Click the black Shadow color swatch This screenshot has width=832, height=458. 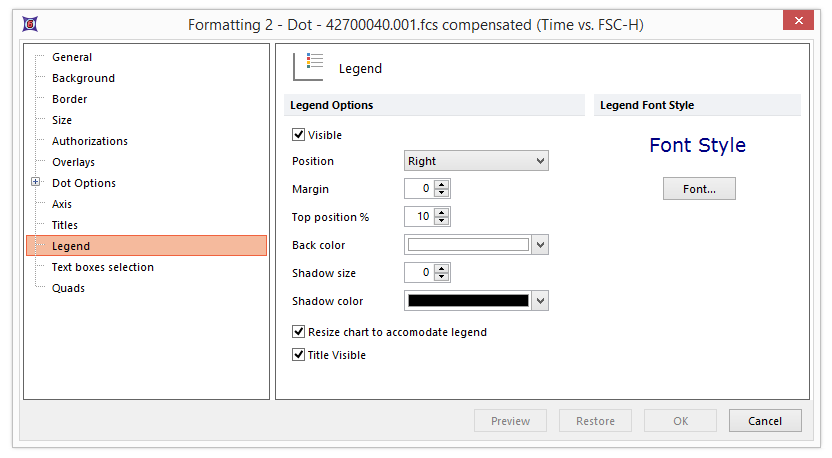[x=468, y=301]
